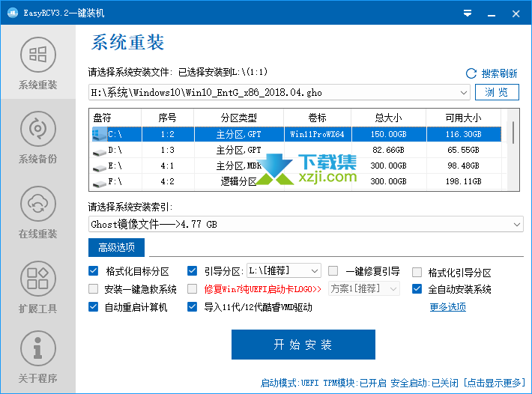The image size is (532, 394).
Task: Select the Win11ProWX64 volume label cell
Action: (x=318, y=134)
